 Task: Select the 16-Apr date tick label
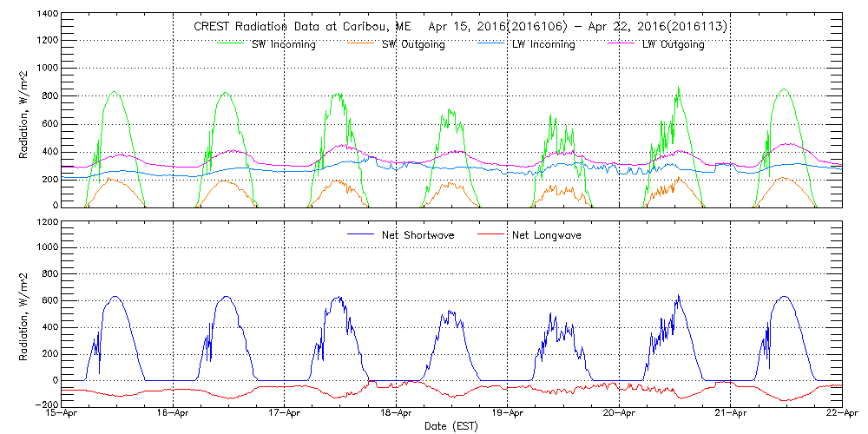[x=174, y=414]
